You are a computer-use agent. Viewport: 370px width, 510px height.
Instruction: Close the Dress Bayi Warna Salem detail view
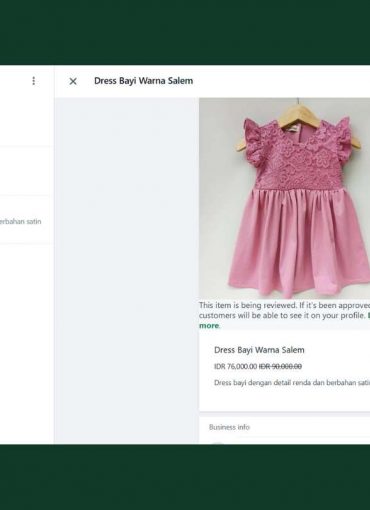click(x=73, y=81)
